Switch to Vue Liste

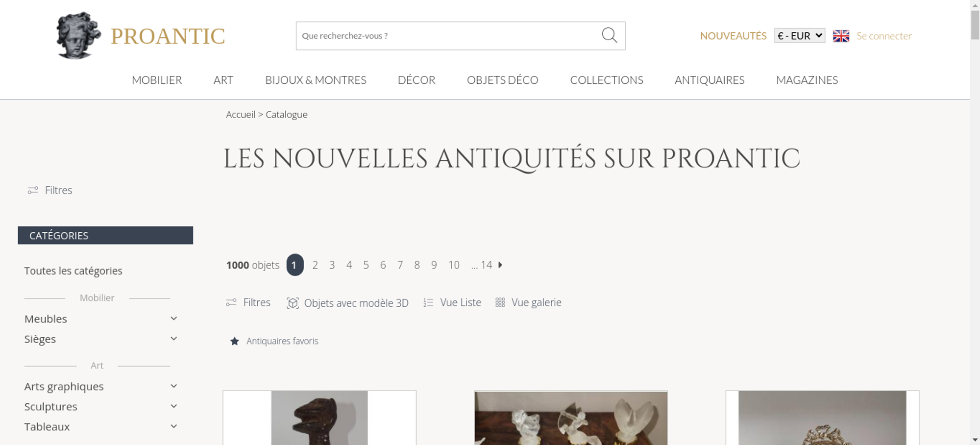pos(452,302)
